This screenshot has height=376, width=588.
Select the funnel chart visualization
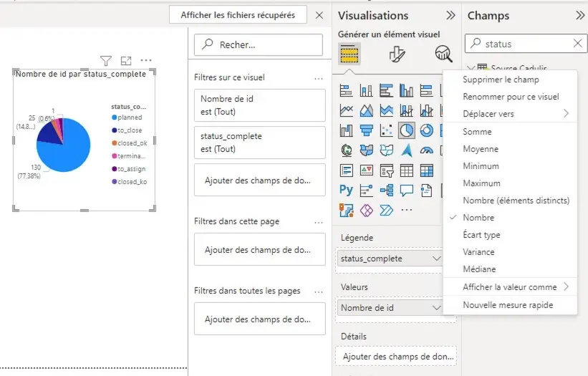pyautogui.click(x=367, y=130)
